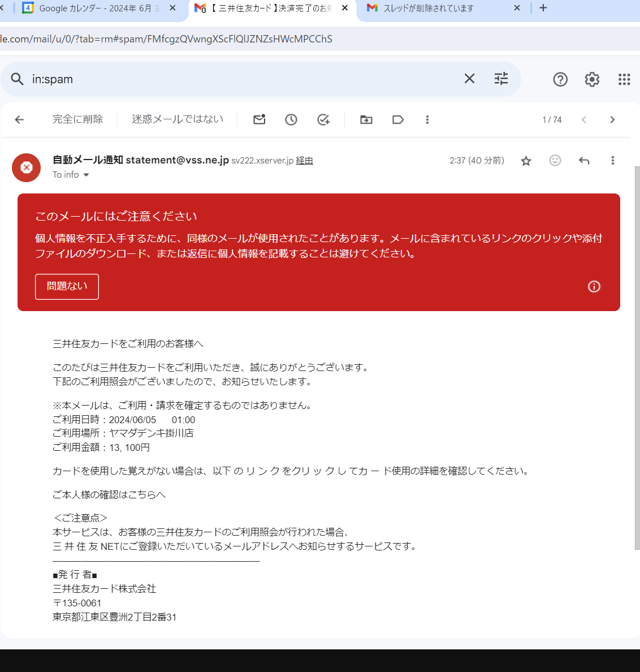Image resolution: width=640 pixels, height=672 pixels.
Task: Go to the next older message
Action: point(613,119)
